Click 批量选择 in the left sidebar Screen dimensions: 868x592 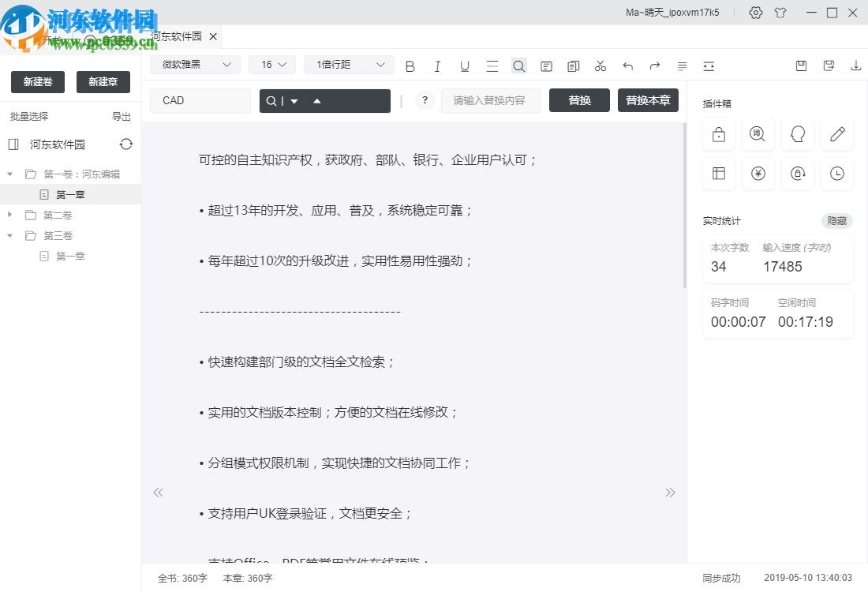[30, 116]
